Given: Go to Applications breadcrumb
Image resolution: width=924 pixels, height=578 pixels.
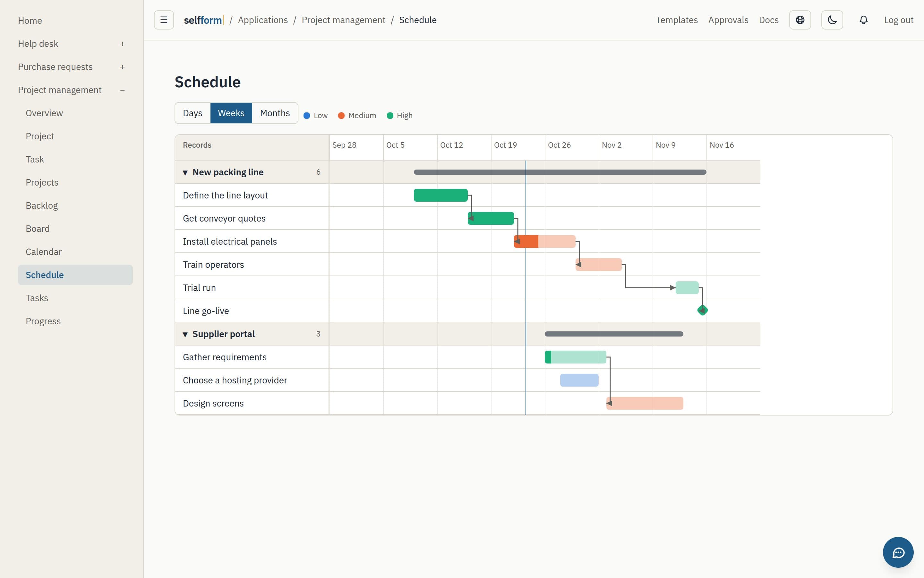Looking at the screenshot, I should tap(263, 20).
